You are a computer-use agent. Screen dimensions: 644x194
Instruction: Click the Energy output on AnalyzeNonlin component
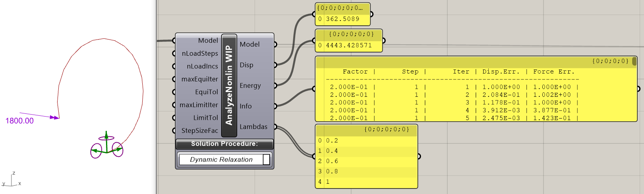pyautogui.click(x=250, y=86)
